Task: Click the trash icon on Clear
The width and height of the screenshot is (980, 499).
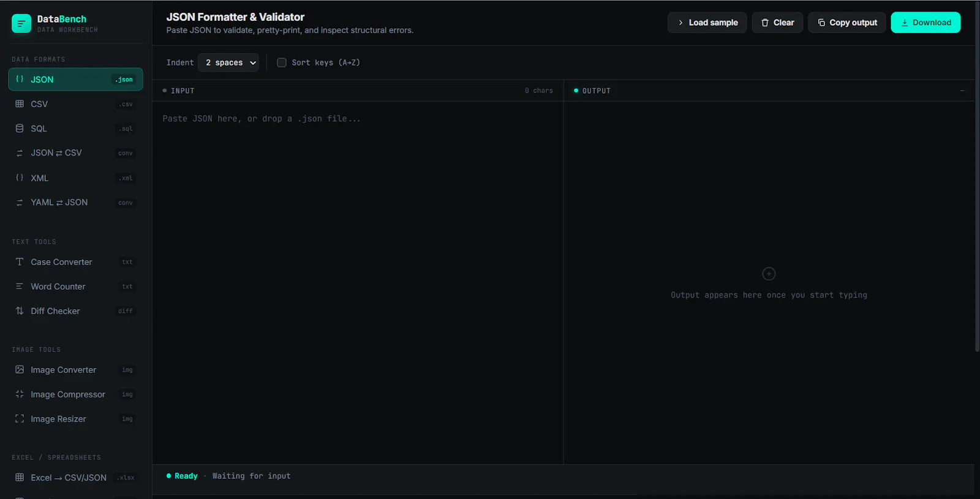Action: pos(765,23)
